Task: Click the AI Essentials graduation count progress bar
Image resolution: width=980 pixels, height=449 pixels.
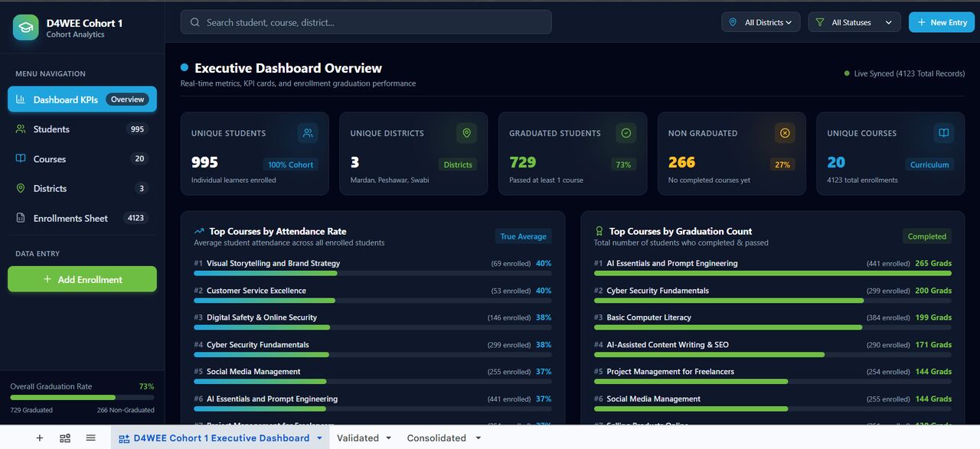Action: 773,273
